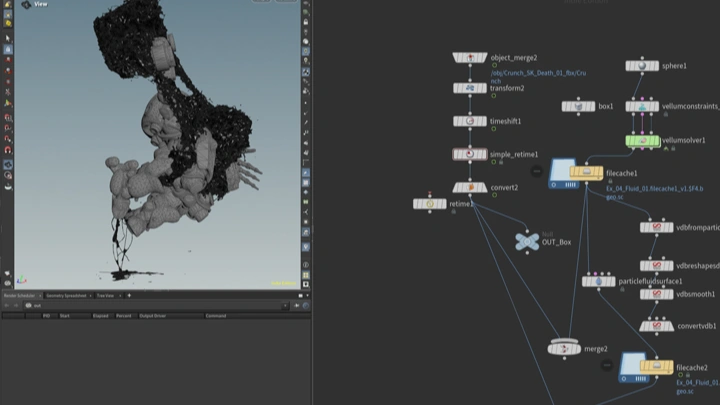Select the box1 node
Viewport: 720px width, 405px height.
[578, 107]
